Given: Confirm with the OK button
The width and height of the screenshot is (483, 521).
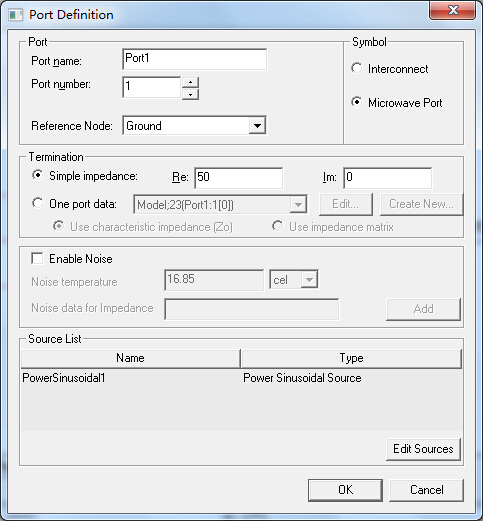Looking at the screenshot, I should coord(345,490).
